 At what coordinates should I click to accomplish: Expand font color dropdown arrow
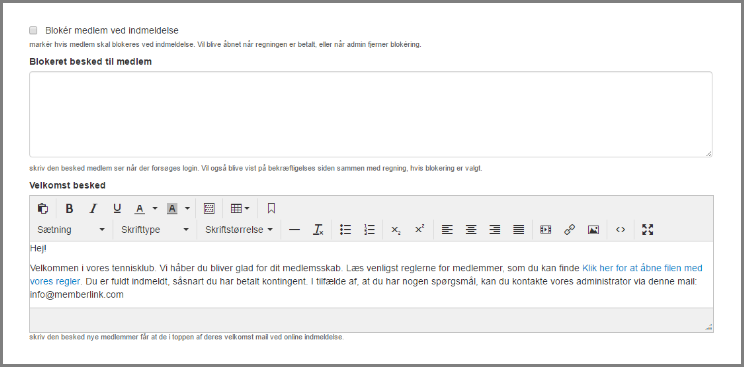click(155, 208)
